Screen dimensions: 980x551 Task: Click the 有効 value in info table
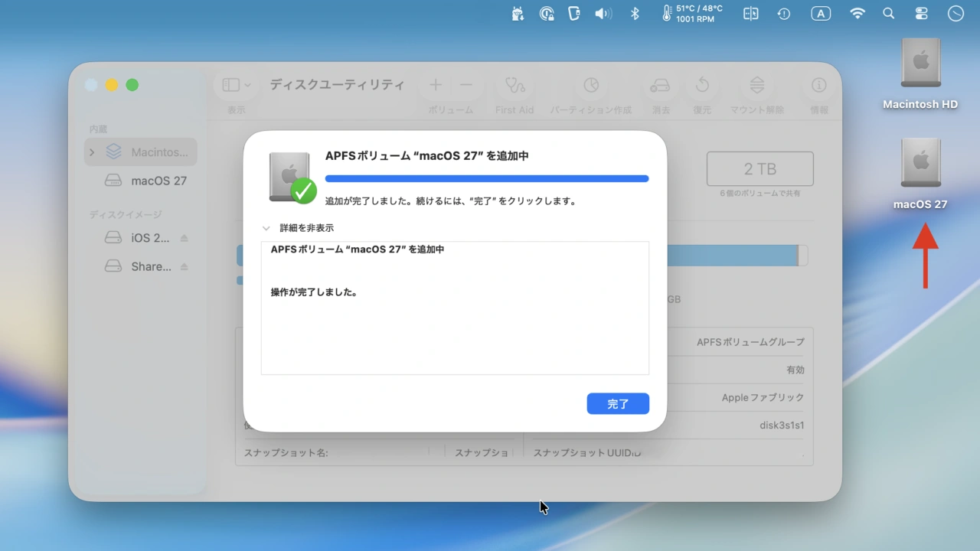[x=795, y=370]
